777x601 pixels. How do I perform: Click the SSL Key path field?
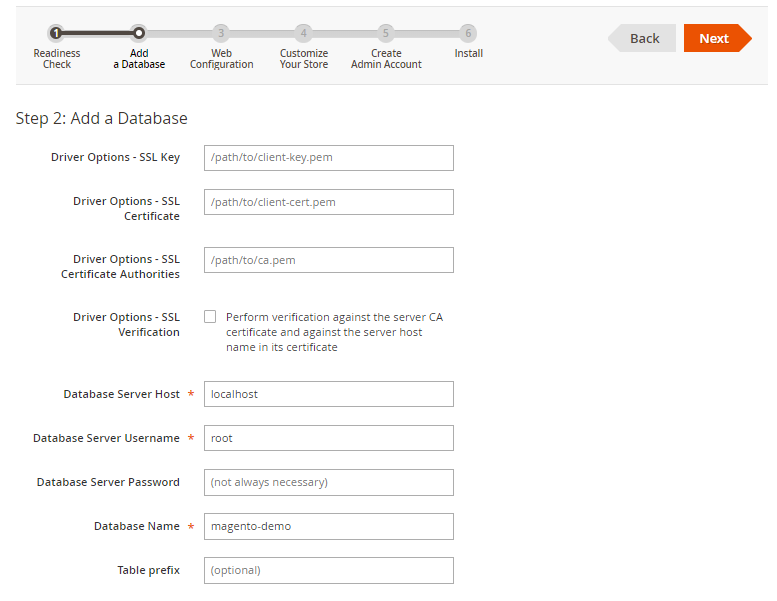[x=328, y=158]
